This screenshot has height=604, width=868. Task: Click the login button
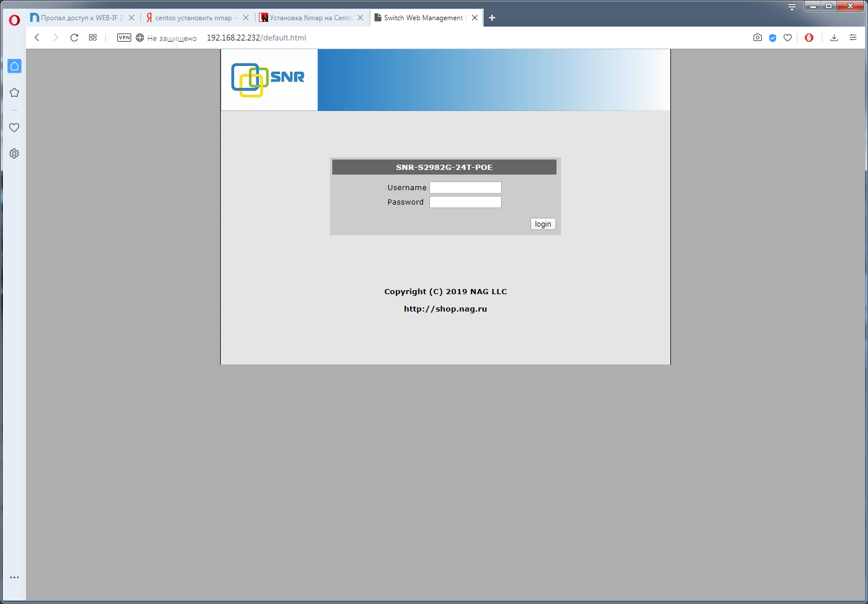(543, 224)
